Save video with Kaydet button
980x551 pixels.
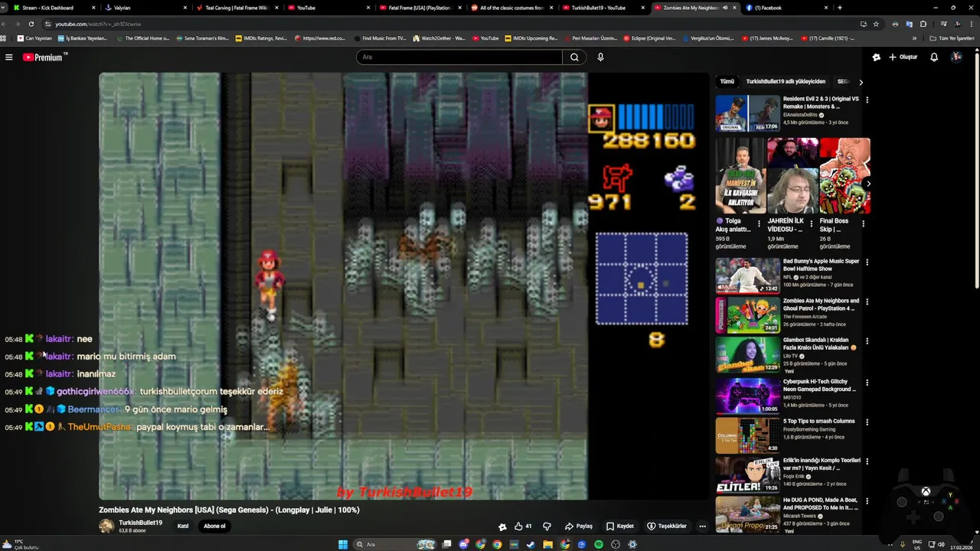(x=620, y=527)
